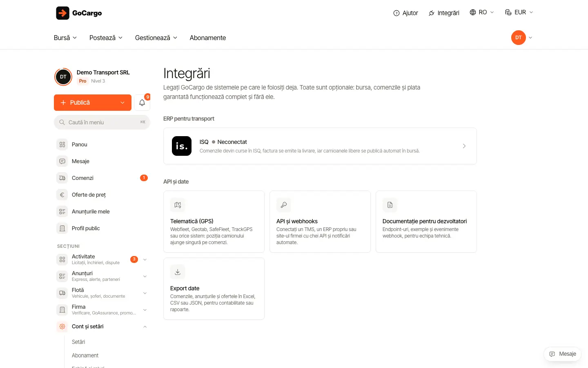Open the Telematică (GPS) map icon card
The height and width of the screenshot is (368, 588).
(214, 222)
